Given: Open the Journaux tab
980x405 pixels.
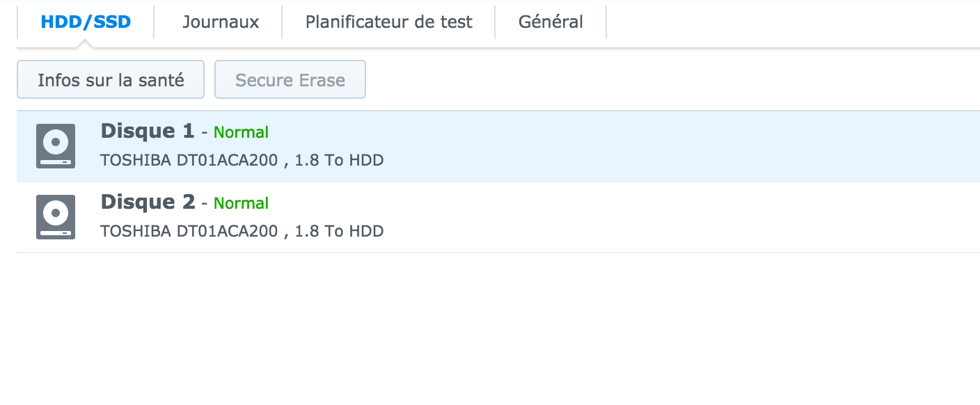Looking at the screenshot, I should click(x=221, y=22).
